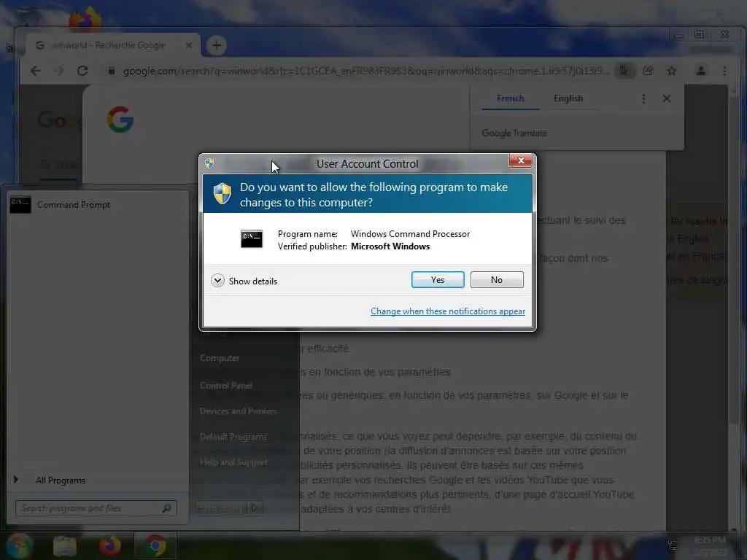Image resolution: width=747 pixels, height=560 pixels.
Task: Click the lock icon in address bar
Action: [112, 71]
